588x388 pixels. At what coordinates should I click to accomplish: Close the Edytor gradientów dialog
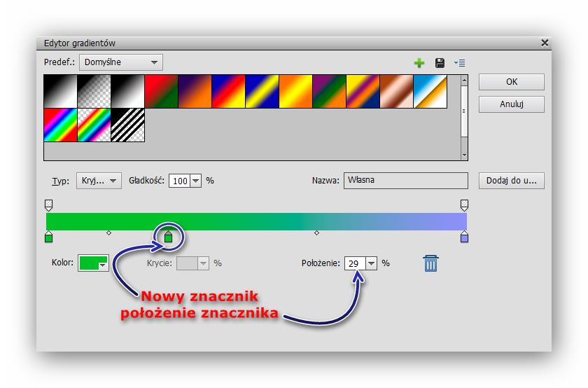[x=545, y=43]
